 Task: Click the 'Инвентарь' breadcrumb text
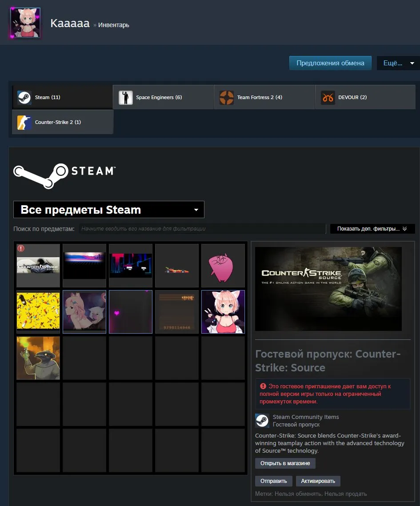[x=114, y=25]
